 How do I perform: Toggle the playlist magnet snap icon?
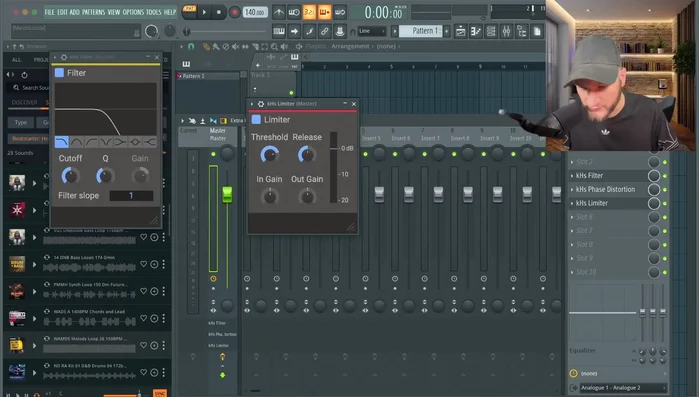[x=191, y=46]
